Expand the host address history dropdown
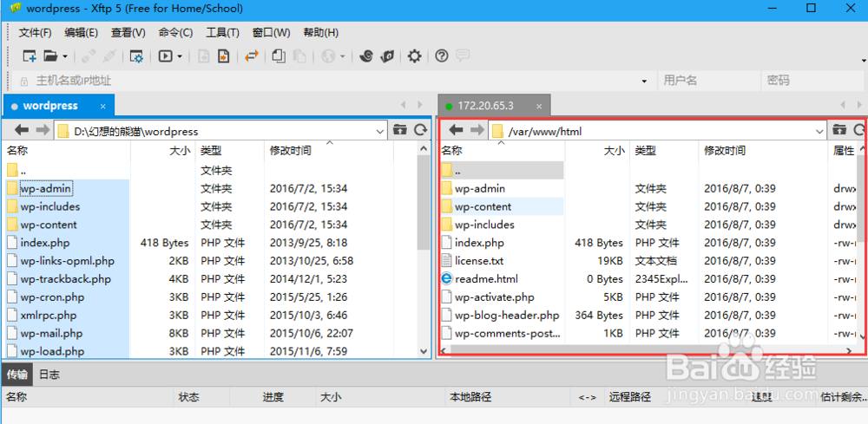Image resolution: width=868 pixels, height=424 pixels. tap(644, 82)
